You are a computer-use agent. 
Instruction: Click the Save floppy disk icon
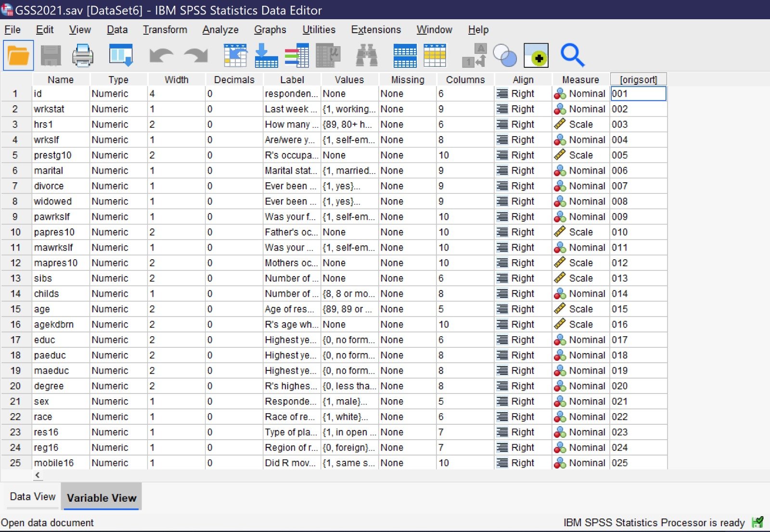51,55
